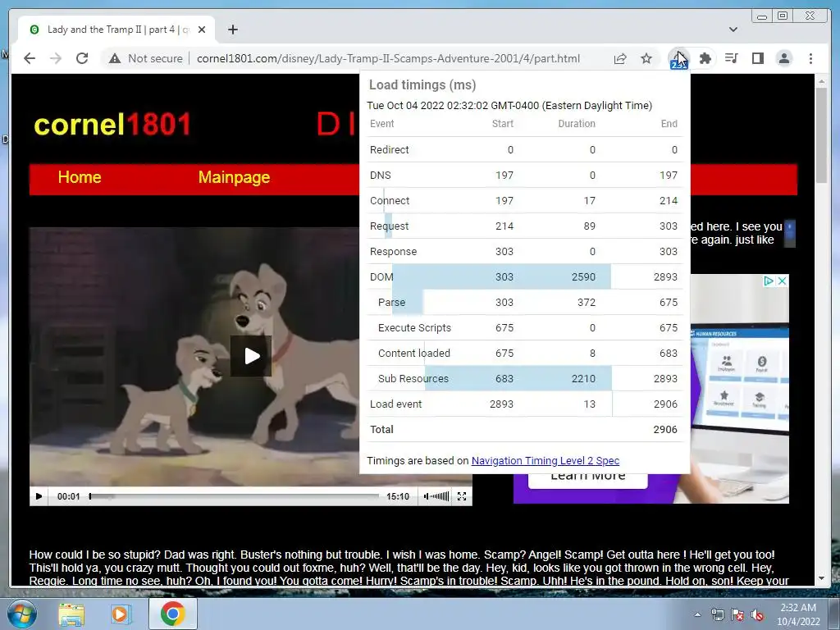Play the video with center play button
This screenshot has height=630, width=840.
[251, 356]
